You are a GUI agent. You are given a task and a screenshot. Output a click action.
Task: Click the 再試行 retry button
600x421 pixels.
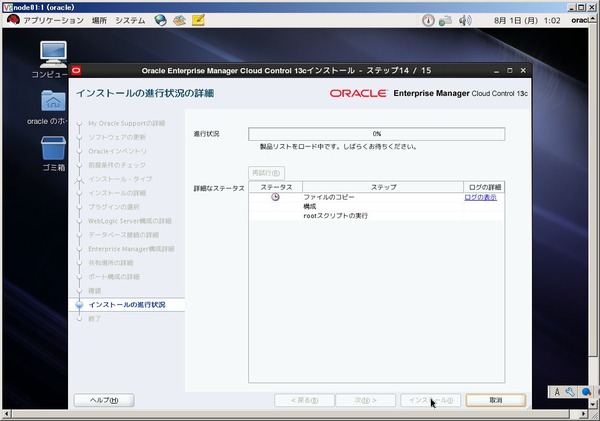tap(266, 173)
